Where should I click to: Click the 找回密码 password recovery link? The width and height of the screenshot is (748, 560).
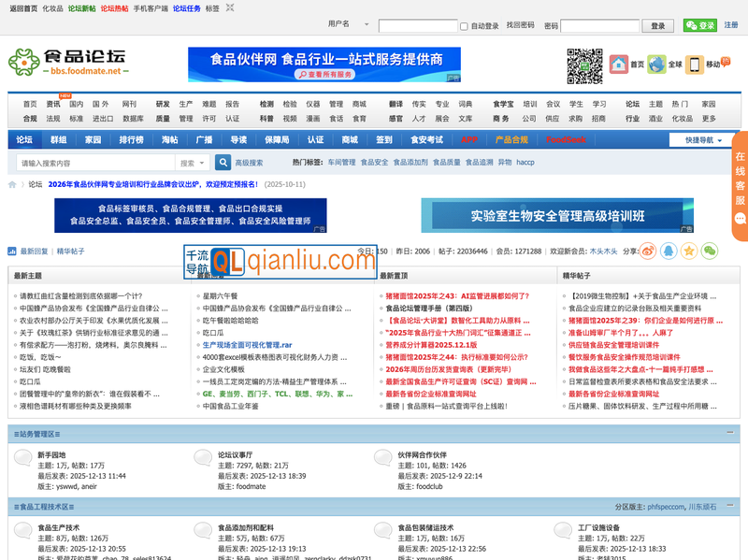click(x=520, y=25)
